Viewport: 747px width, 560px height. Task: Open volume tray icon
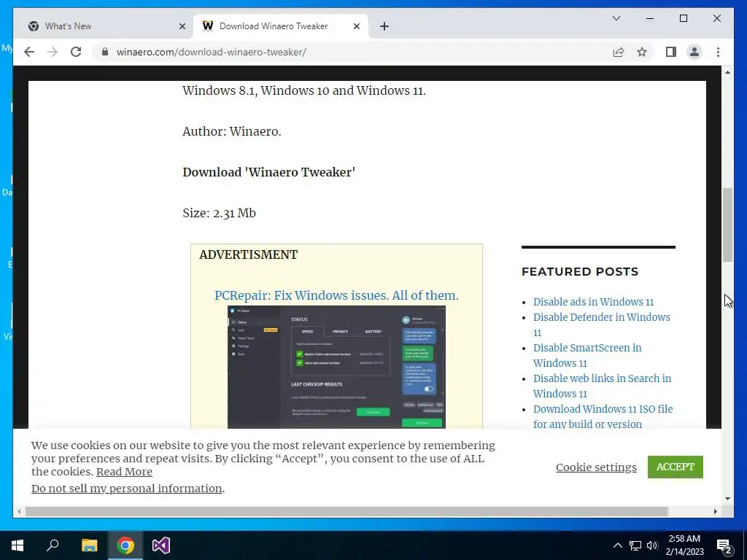click(x=652, y=545)
